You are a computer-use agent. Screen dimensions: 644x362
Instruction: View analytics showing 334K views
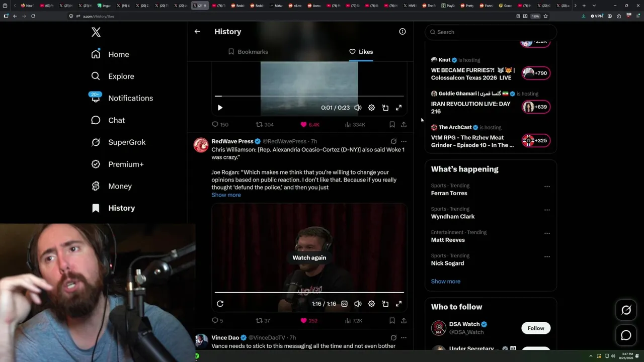click(355, 125)
